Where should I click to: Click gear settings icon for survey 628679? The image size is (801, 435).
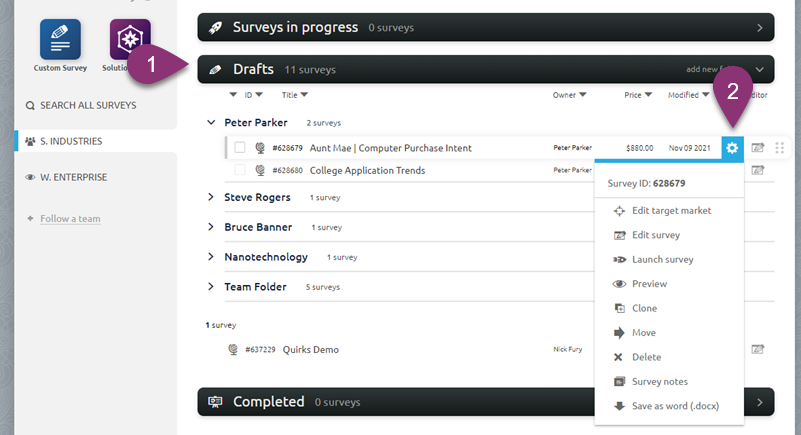(x=732, y=148)
